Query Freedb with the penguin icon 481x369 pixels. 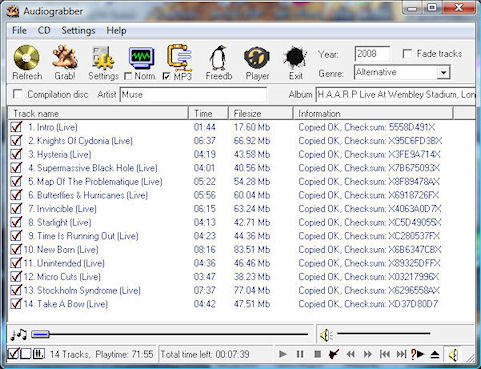[218, 58]
